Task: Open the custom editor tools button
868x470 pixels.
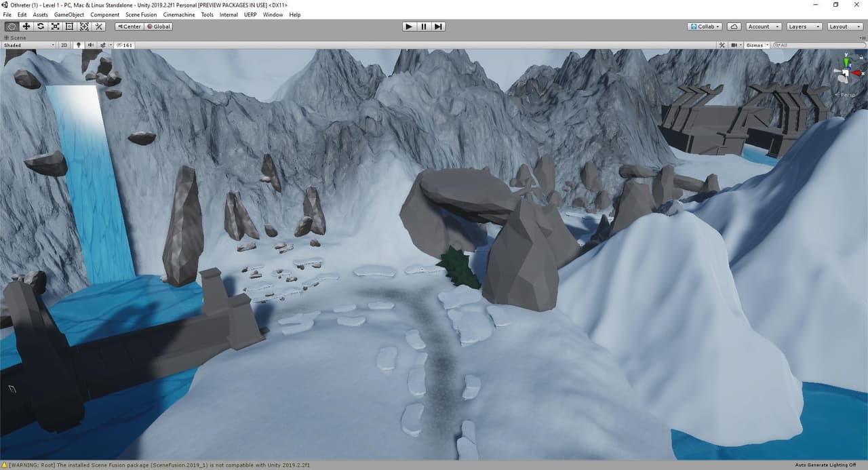Action: [98, 26]
